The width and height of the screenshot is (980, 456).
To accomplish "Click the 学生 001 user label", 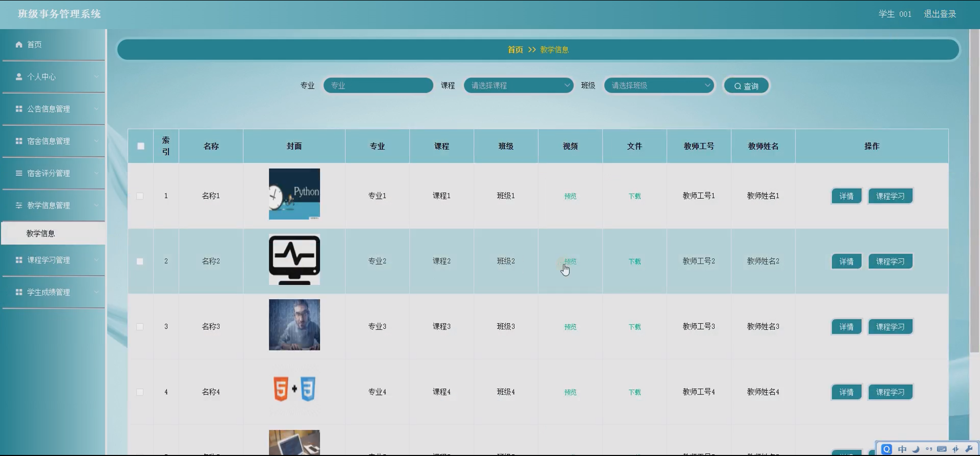I will [x=895, y=14].
